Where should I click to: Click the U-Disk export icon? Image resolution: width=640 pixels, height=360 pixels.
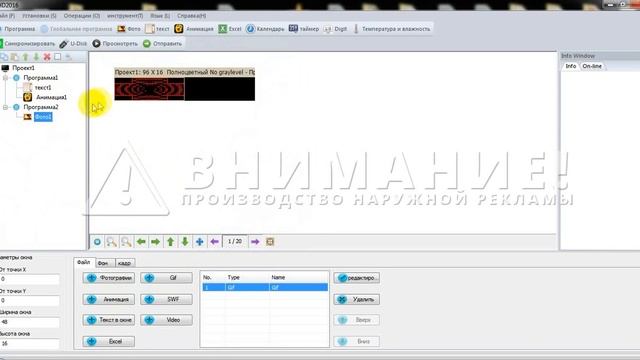point(64,44)
